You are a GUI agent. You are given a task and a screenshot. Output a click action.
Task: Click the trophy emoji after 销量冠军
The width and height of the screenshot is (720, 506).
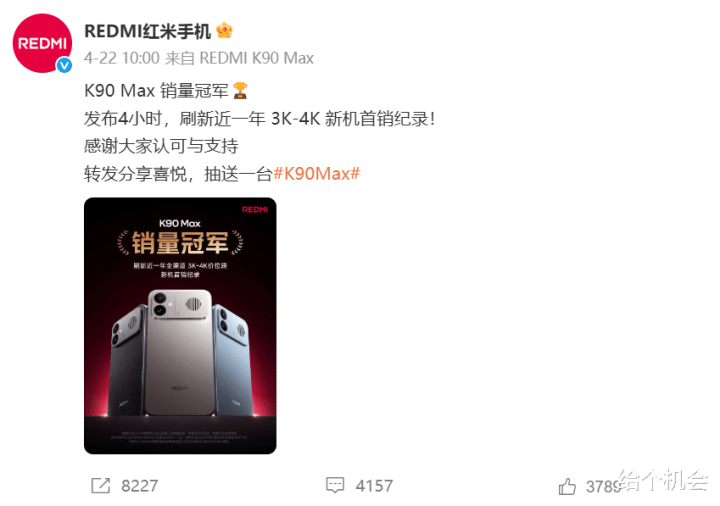click(x=240, y=90)
